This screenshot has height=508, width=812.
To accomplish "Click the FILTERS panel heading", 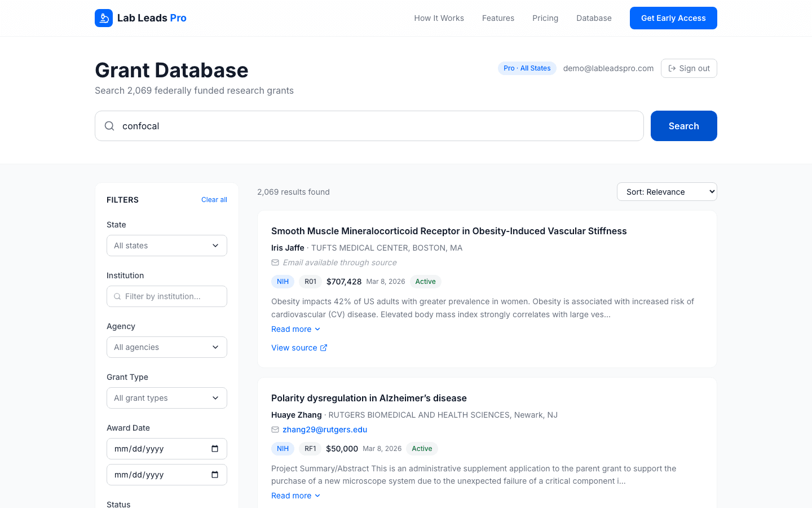I will click(122, 200).
